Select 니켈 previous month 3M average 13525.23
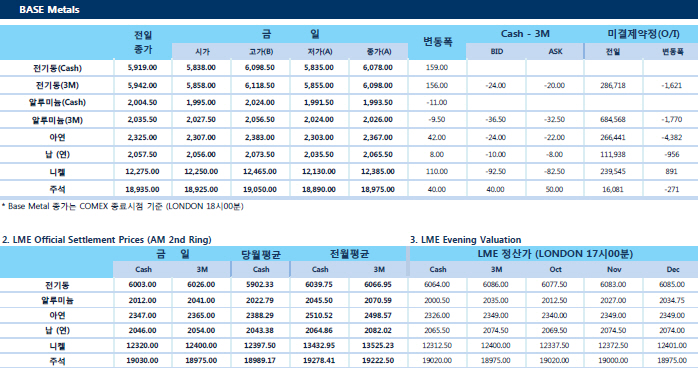This screenshot has height=368, width=698. [x=378, y=346]
